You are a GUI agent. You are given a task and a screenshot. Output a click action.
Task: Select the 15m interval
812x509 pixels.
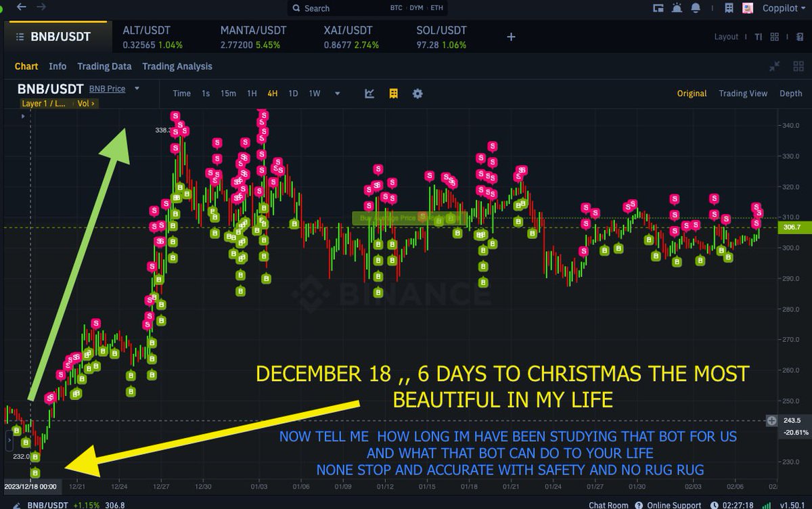click(x=228, y=93)
